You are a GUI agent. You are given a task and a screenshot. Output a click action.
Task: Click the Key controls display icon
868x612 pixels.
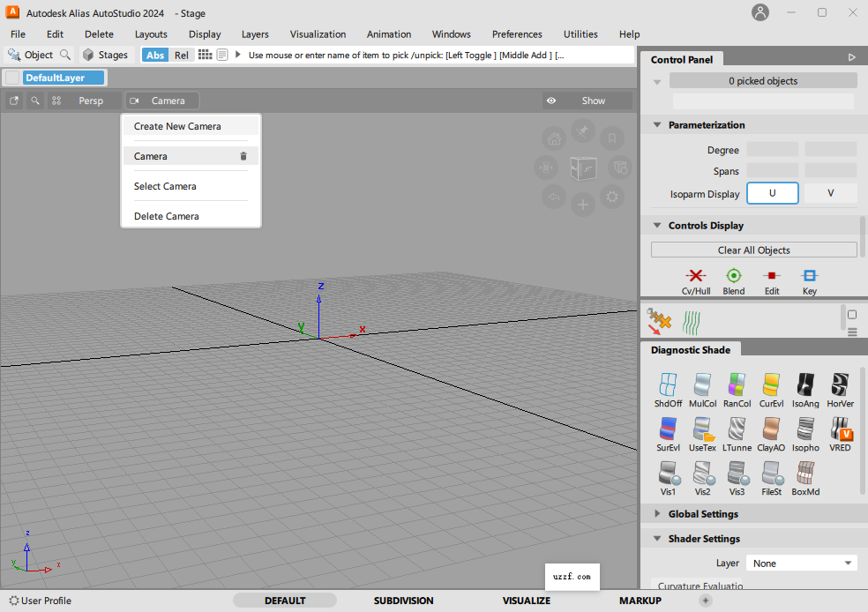(x=809, y=281)
